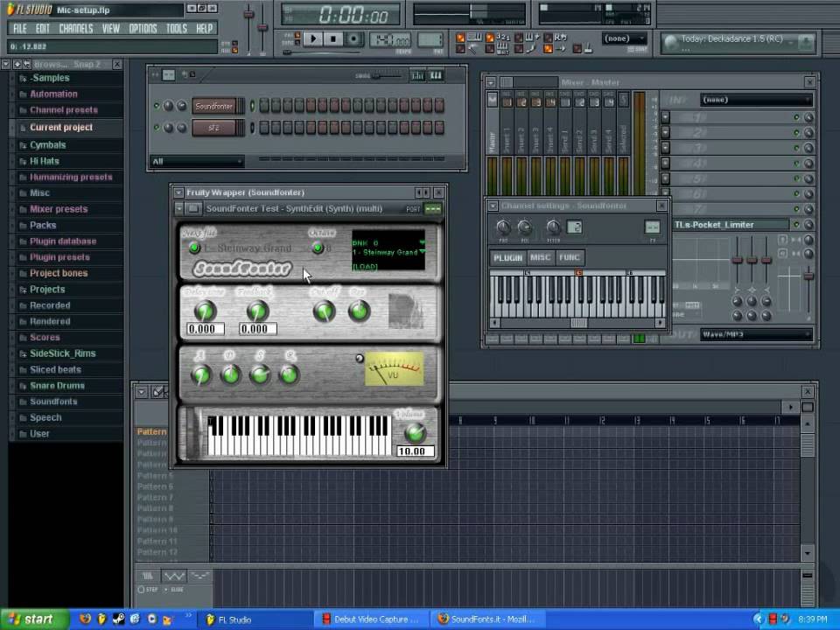Screen dimensions: 840x630
Task: Toggle the WAIT for input icon
Action: coord(502,49)
